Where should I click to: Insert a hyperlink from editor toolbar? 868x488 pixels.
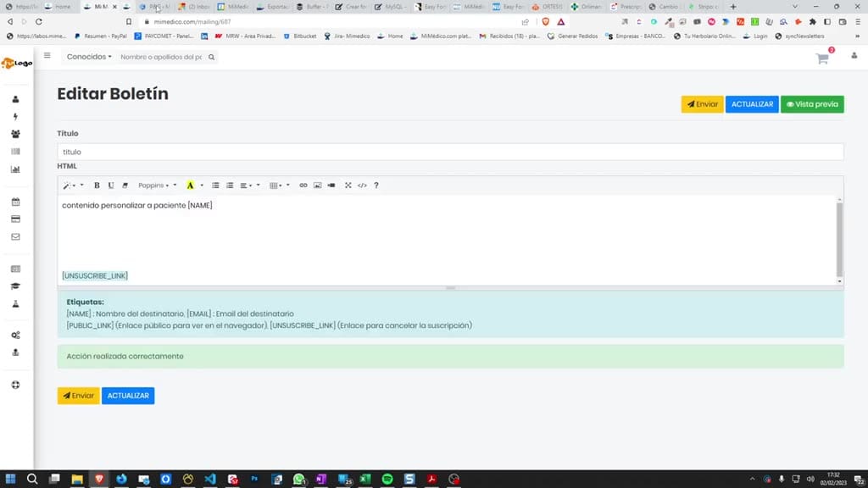click(x=303, y=186)
